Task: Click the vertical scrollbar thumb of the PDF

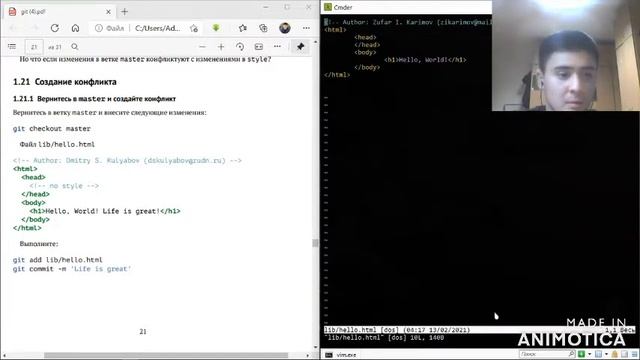Action: point(315,243)
